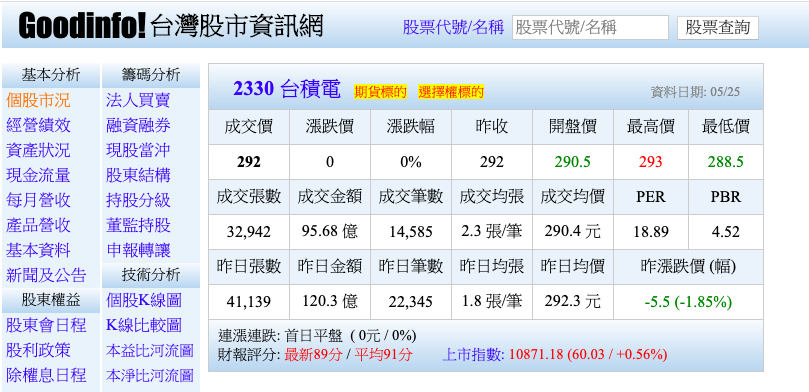This screenshot has height=392, width=809.
Task: Click the 成交筆數 value 14,585
Action: (411, 232)
